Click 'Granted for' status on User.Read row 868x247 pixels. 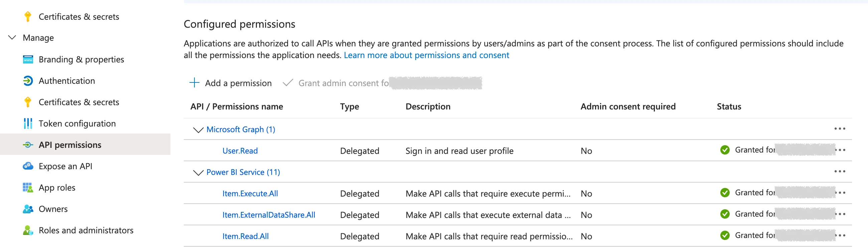tap(755, 150)
